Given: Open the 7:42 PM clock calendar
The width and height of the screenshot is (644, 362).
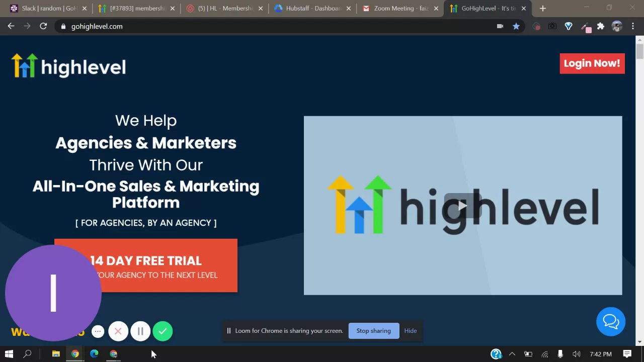Looking at the screenshot, I should coord(601,354).
